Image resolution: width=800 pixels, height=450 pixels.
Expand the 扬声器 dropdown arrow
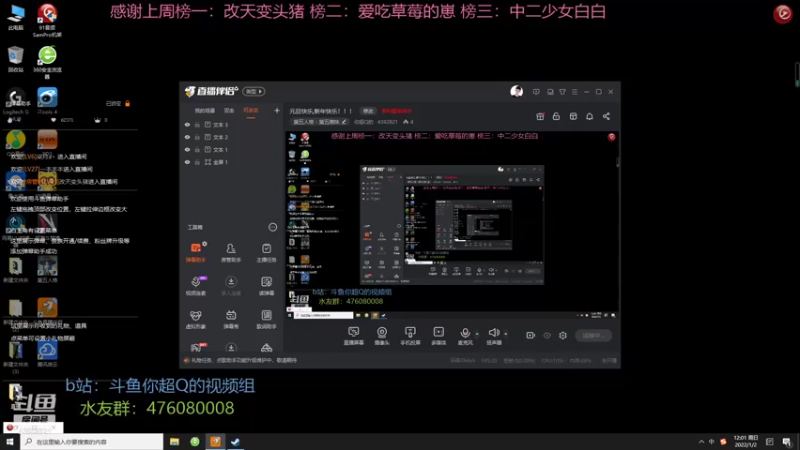tap(506, 334)
